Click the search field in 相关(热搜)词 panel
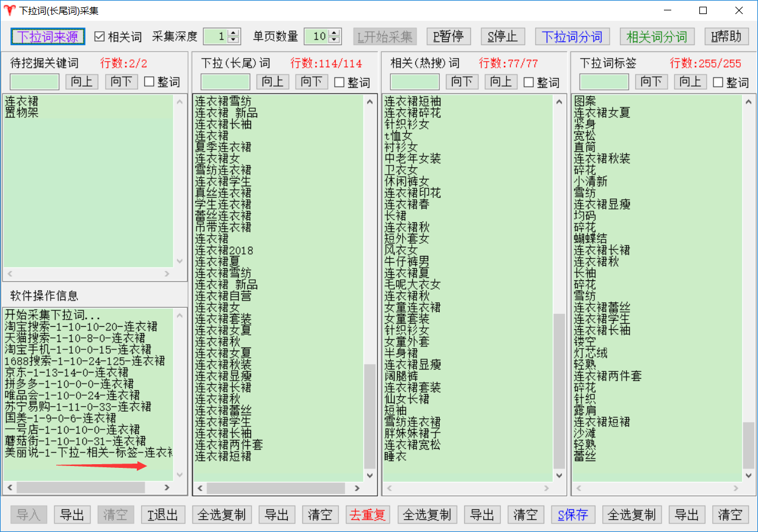This screenshot has width=758, height=532. tap(415, 82)
